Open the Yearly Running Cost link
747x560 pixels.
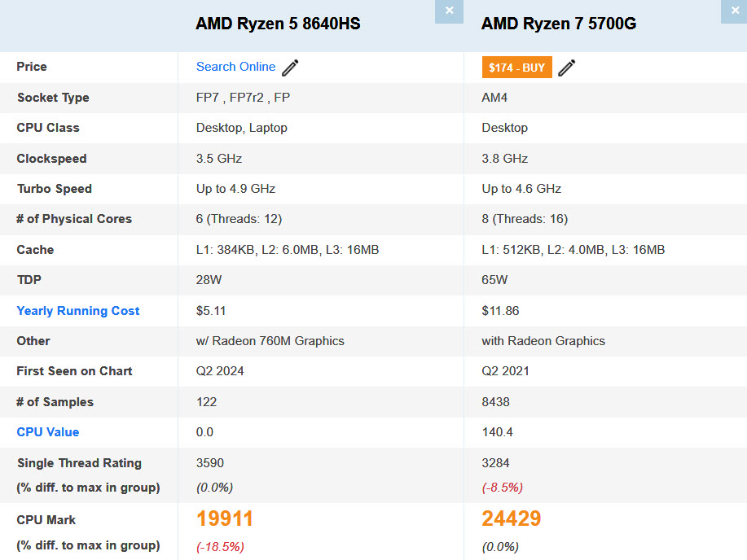pos(78,311)
